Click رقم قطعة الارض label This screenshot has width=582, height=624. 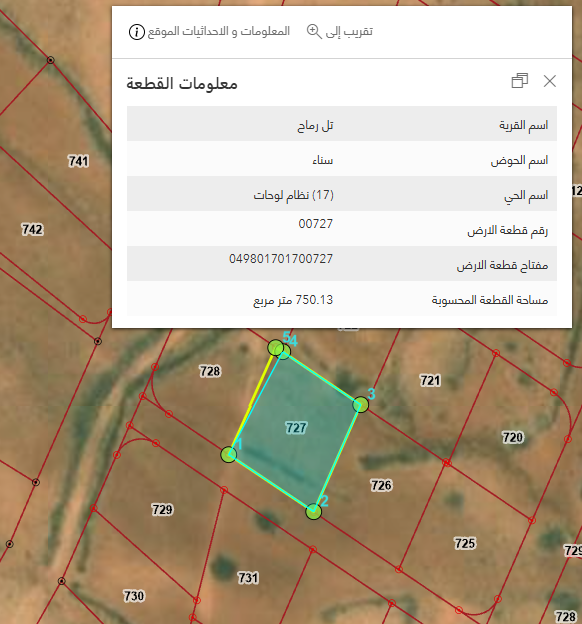[508, 230]
